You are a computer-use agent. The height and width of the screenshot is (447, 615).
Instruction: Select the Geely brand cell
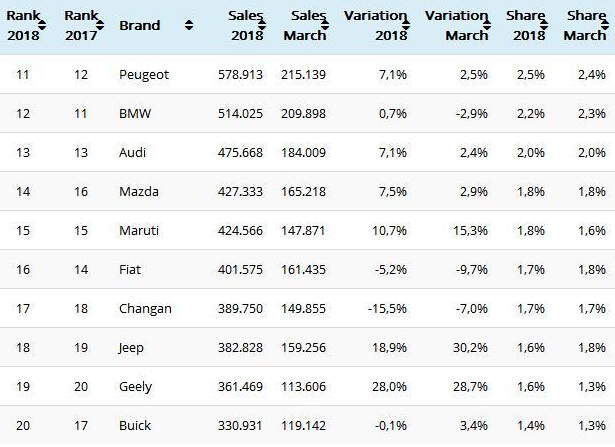[x=135, y=386]
